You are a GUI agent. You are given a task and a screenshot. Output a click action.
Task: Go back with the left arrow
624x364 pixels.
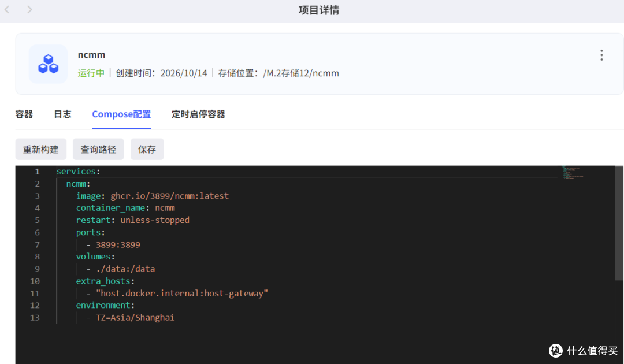coord(7,10)
